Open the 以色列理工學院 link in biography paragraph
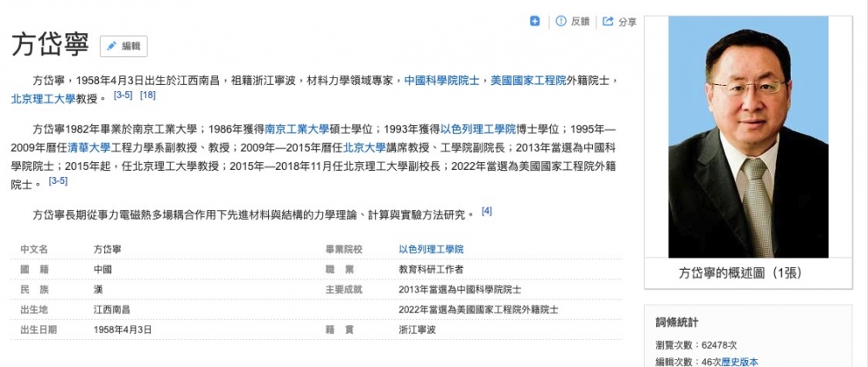Screen dimensions: 868x367 478,131
